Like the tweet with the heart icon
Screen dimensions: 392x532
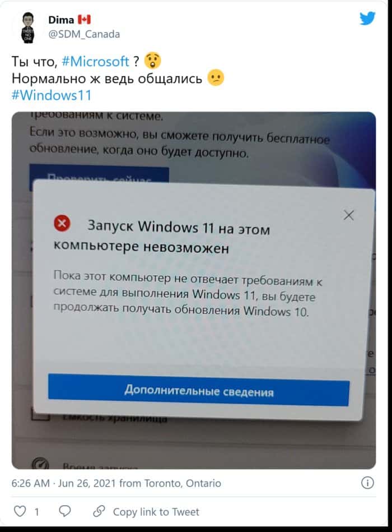pyautogui.click(x=20, y=511)
